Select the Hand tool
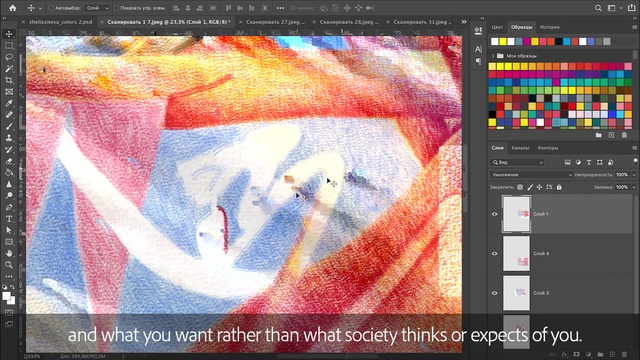The width and height of the screenshot is (640, 360). pyautogui.click(x=9, y=253)
